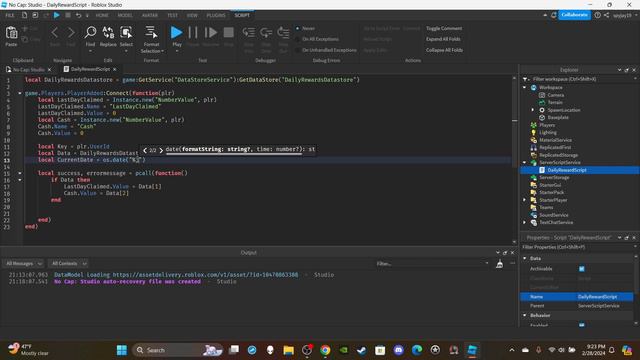Click Collapse All Folds action
The height and width of the screenshot is (360, 640).
coord(444,50)
